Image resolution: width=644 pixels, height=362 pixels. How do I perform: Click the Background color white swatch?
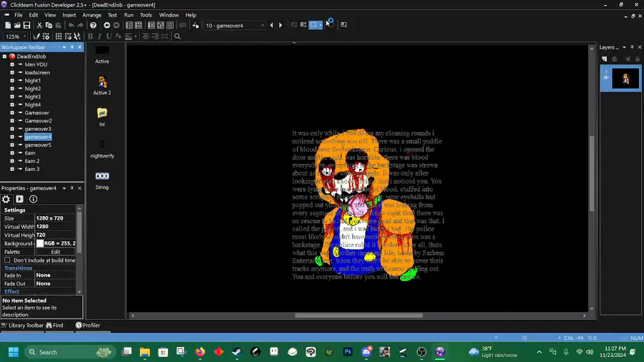[40, 243]
